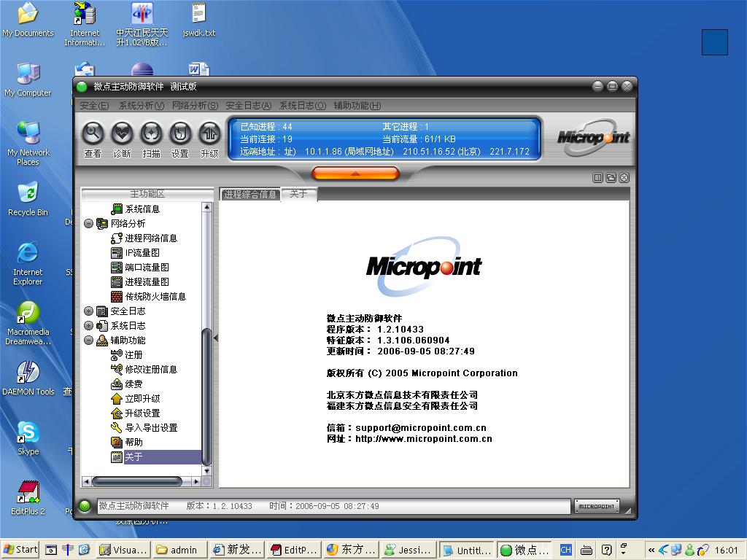Select the Recycle Bin desktop icon
Image resolution: width=747 pixels, height=560 pixels.
(28, 199)
